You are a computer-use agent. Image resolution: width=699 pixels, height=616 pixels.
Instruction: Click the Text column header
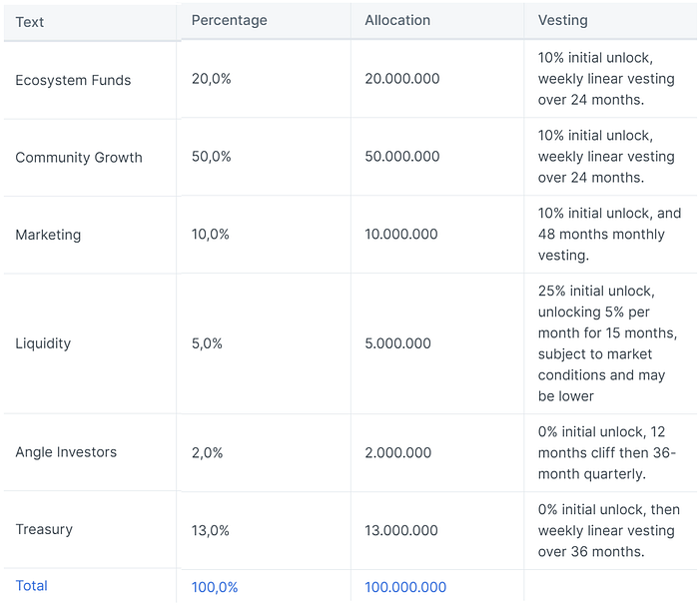pyautogui.click(x=30, y=21)
